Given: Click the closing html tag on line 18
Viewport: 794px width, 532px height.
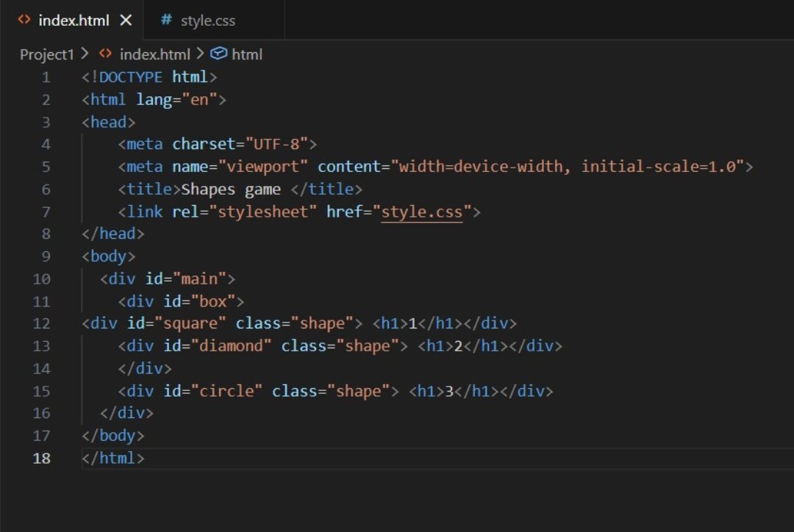Looking at the screenshot, I should 113,458.
